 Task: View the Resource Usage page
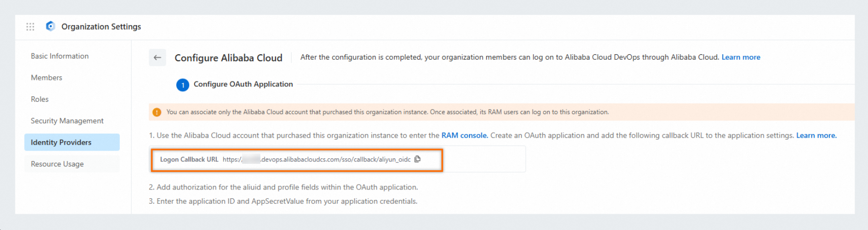[57, 164]
